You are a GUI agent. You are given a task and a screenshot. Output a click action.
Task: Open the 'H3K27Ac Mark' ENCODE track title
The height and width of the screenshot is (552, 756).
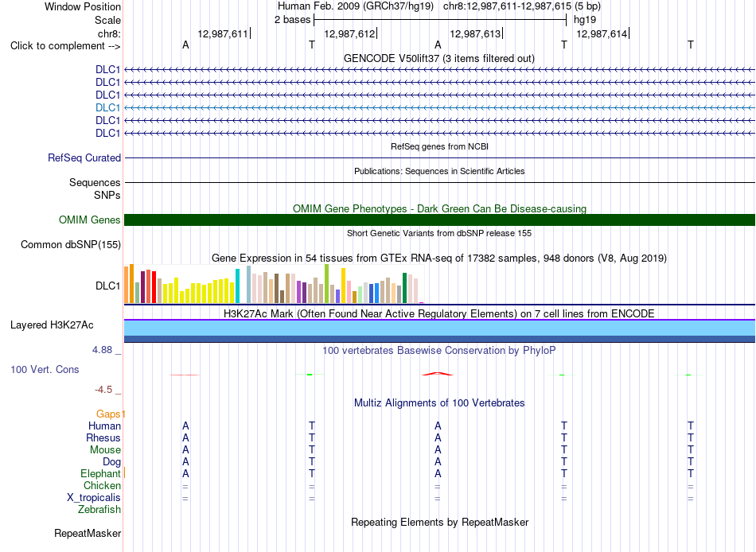click(439, 314)
